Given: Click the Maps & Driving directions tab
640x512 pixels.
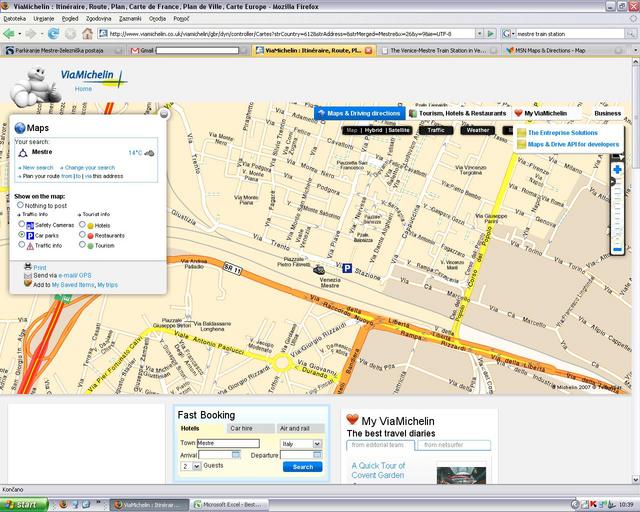Looking at the screenshot, I should pyautogui.click(x=360, y=113).
